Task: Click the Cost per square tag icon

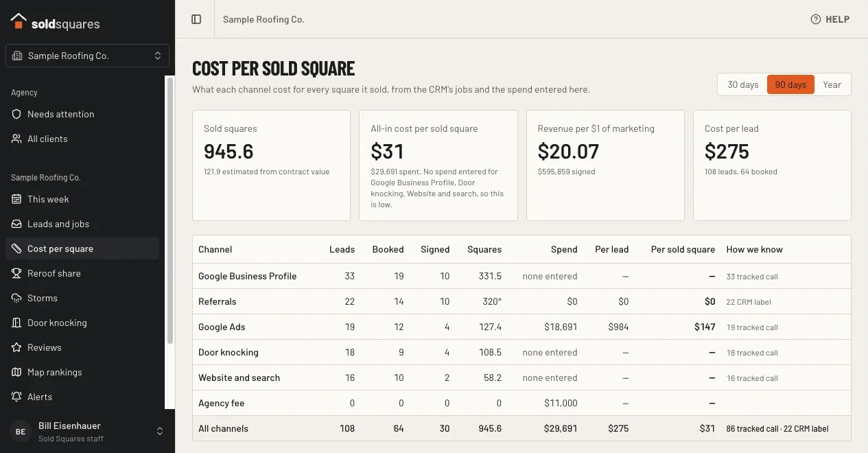Action: (x=16, y=248)
